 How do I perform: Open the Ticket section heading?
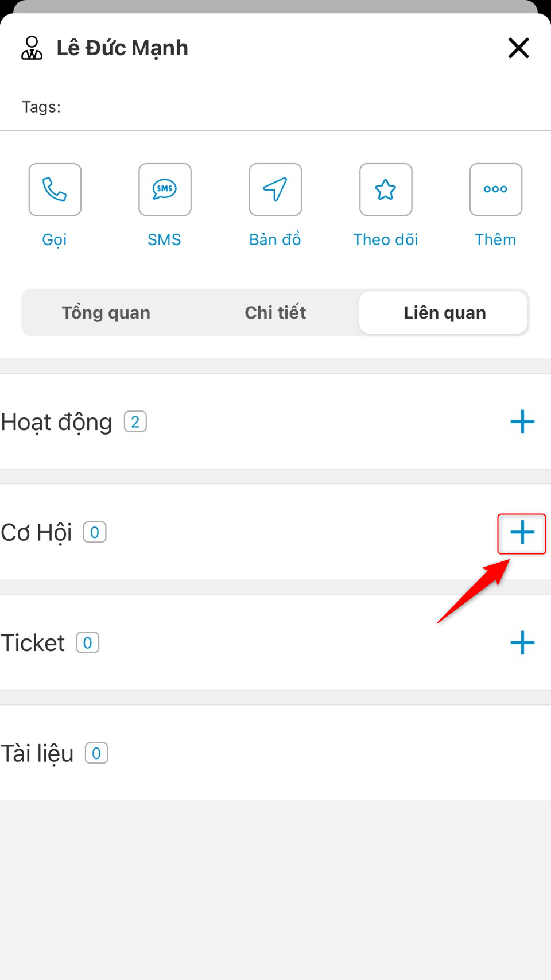pyautogui.click(x=33, y=643)
